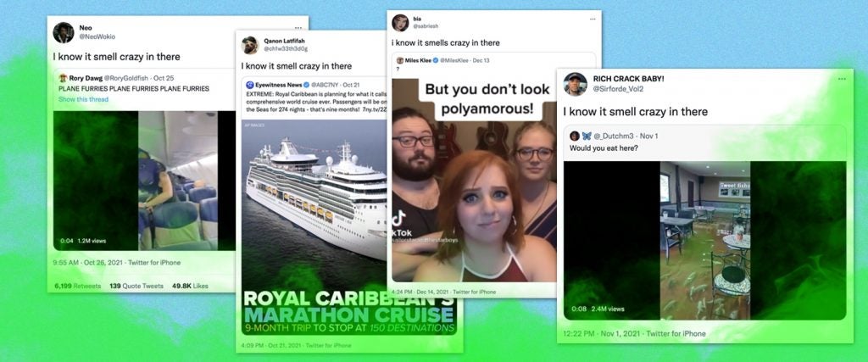Viewport: 868px width, 362px height.
Task: Open the three-dot menu on Neo's tweet
Action: (x=298, y=28)
